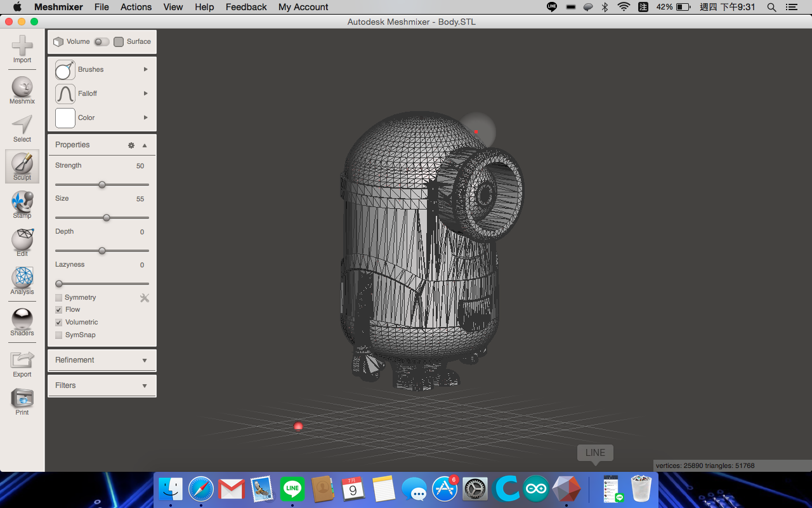The width and height of the screenshot is (812, 508).
Task: Activate the Sculpt tool
Action: coord(22,166)
